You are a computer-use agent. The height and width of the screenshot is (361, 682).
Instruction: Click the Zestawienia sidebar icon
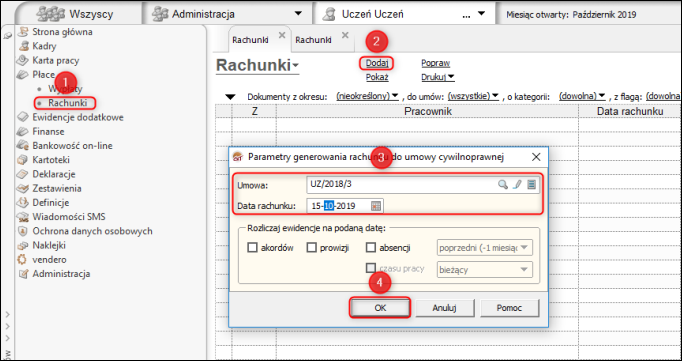(23, 189)
